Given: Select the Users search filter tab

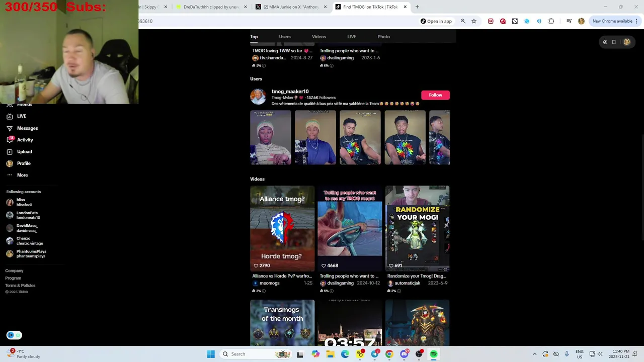Looking at the screenshot, I should (x=285, y=37).
